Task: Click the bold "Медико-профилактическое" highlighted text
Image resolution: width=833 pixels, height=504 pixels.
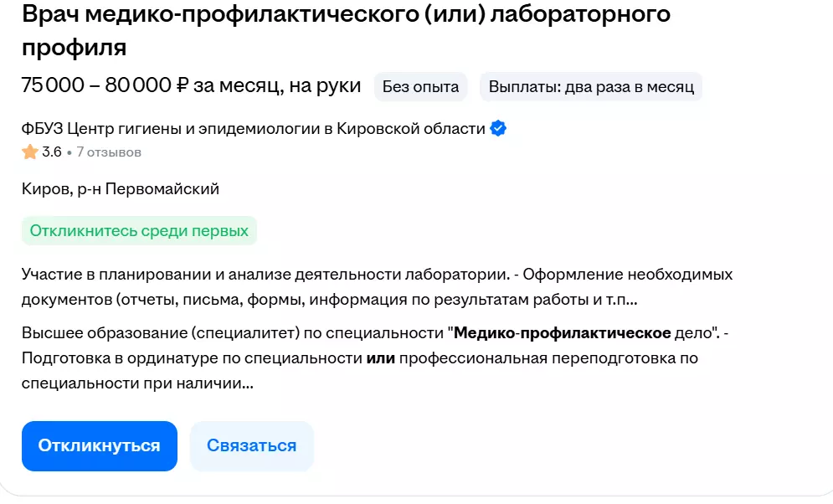Action: [562, 333]
